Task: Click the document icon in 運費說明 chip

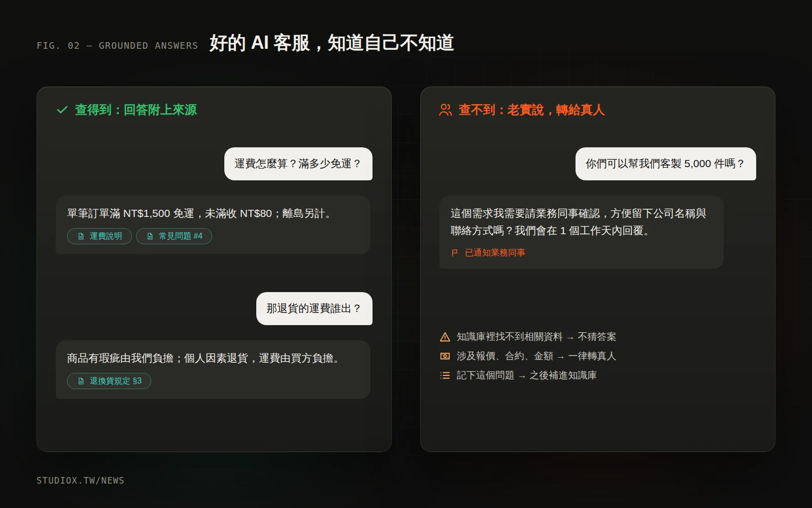Action: point(81,236)
